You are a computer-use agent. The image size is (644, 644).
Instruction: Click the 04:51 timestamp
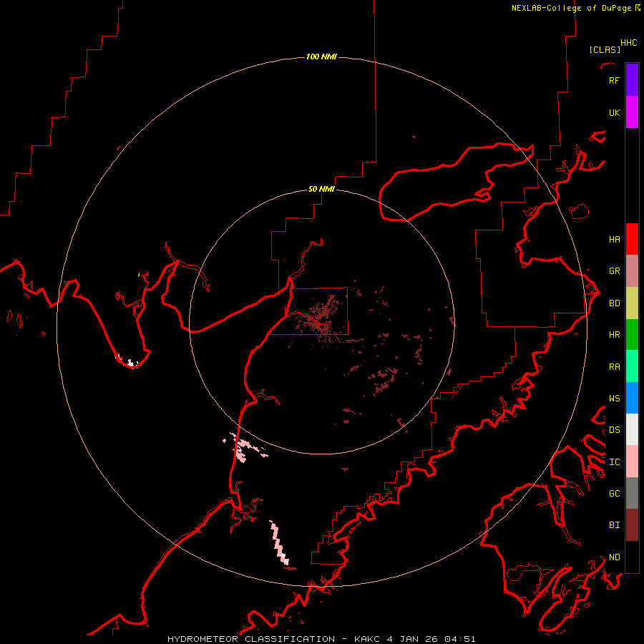coord(460,639)
